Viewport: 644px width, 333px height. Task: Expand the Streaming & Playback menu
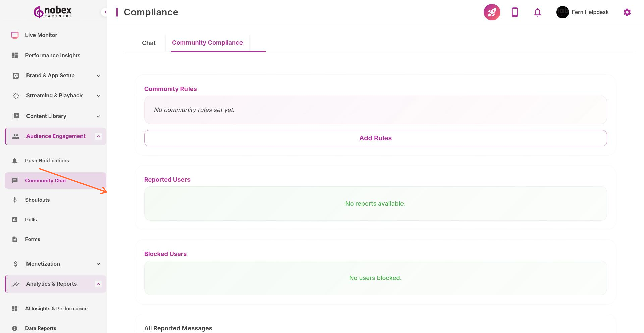click(x=98, y=96)
